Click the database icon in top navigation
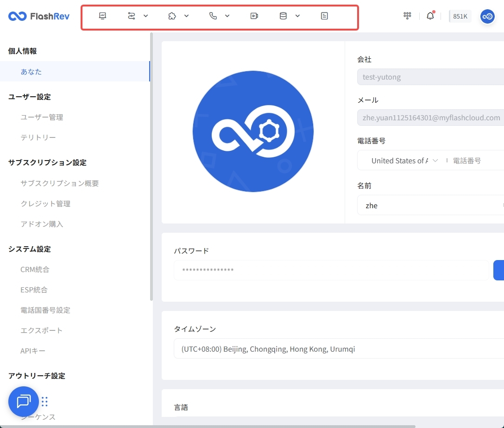This screenshot has width=504, height=428. pyautogui.click(x=283, y=16)
